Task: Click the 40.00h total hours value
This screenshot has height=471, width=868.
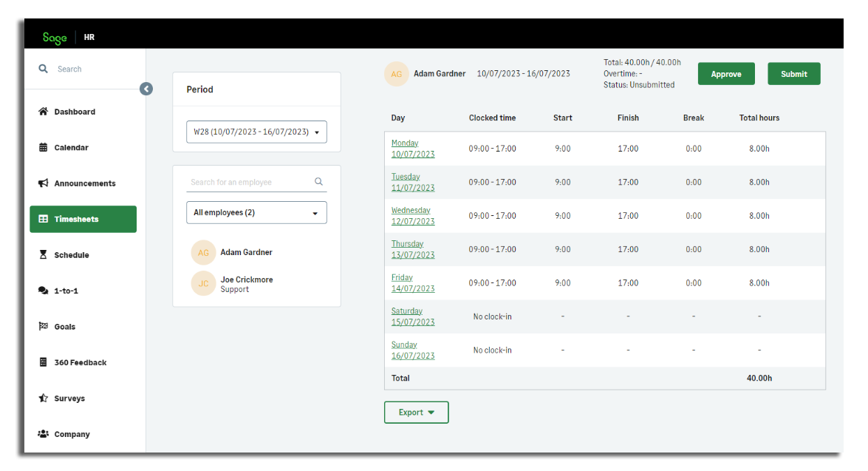Action: (x=759, y=378)
